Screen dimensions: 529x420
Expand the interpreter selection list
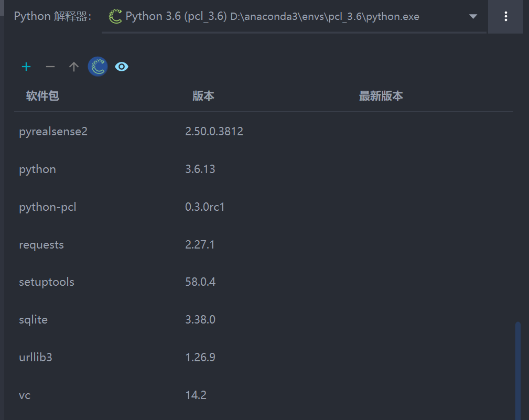pos(473,16)
